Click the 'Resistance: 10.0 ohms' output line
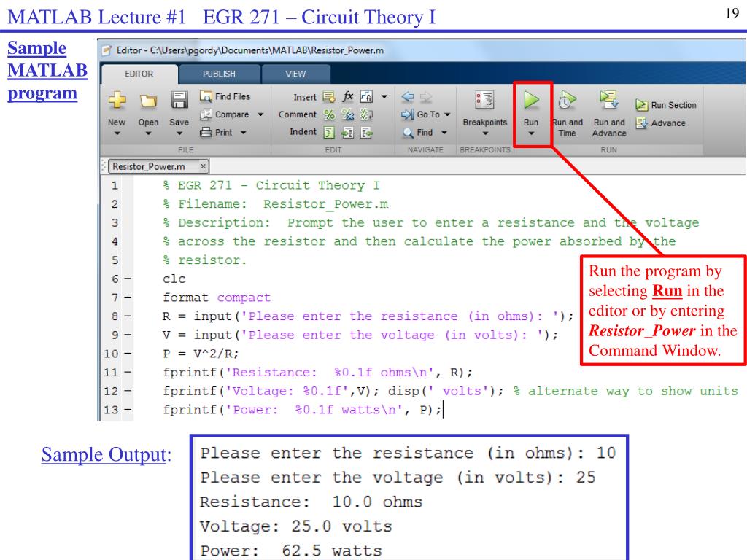Screen dimensions: 747x560 pos(311,502)
